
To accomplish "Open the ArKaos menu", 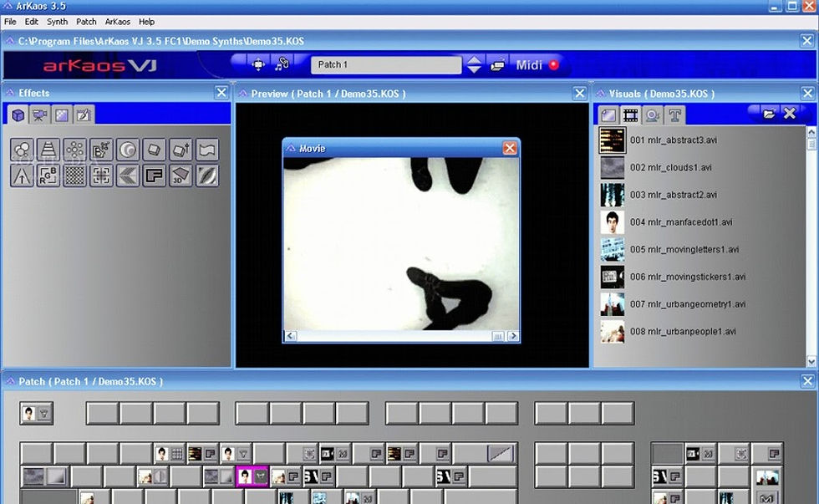I will [118, 22].
